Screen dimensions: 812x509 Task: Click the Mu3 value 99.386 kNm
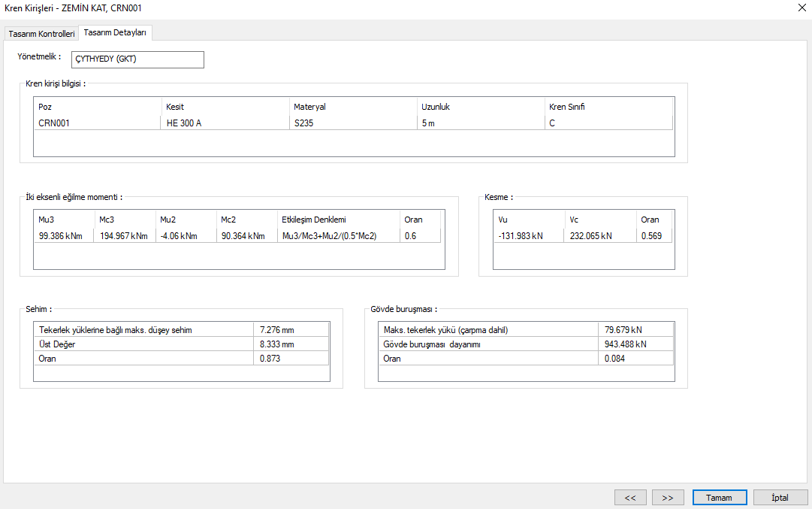(x=58, y=235)
